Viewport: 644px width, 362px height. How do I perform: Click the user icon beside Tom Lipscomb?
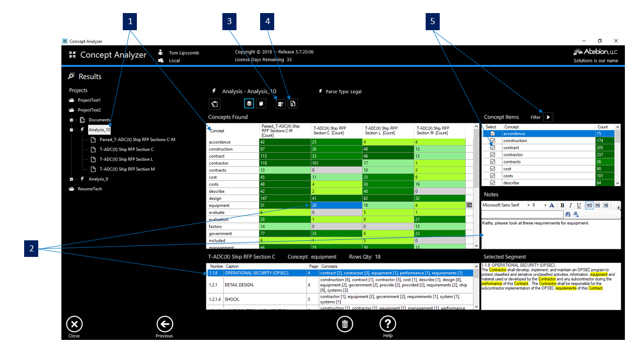160,52
